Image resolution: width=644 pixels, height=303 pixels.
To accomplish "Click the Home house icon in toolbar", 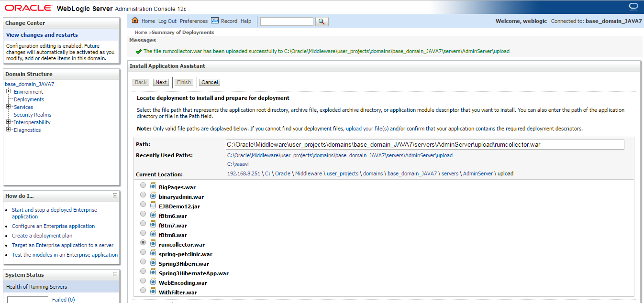I will pos(135,21).
